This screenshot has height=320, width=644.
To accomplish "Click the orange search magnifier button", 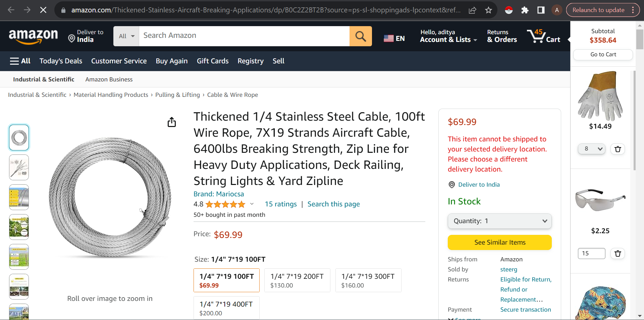I will tap(361, 36).
